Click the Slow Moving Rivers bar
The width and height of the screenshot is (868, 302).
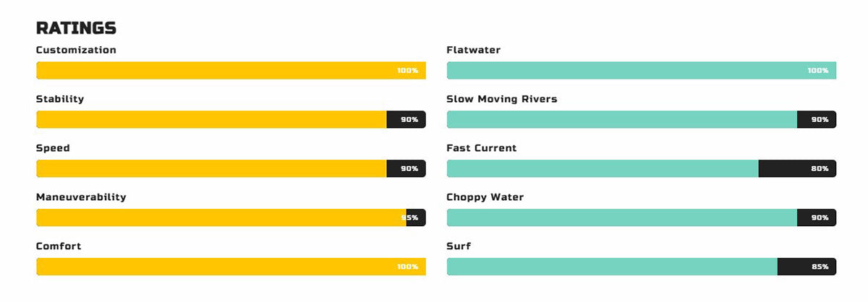pyautogui.click(x=642, y=119)
